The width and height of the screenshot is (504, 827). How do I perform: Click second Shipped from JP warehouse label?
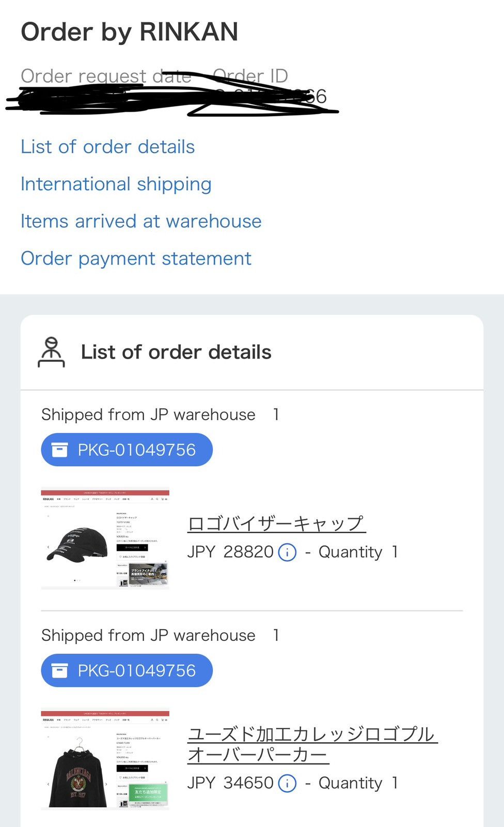148,635
